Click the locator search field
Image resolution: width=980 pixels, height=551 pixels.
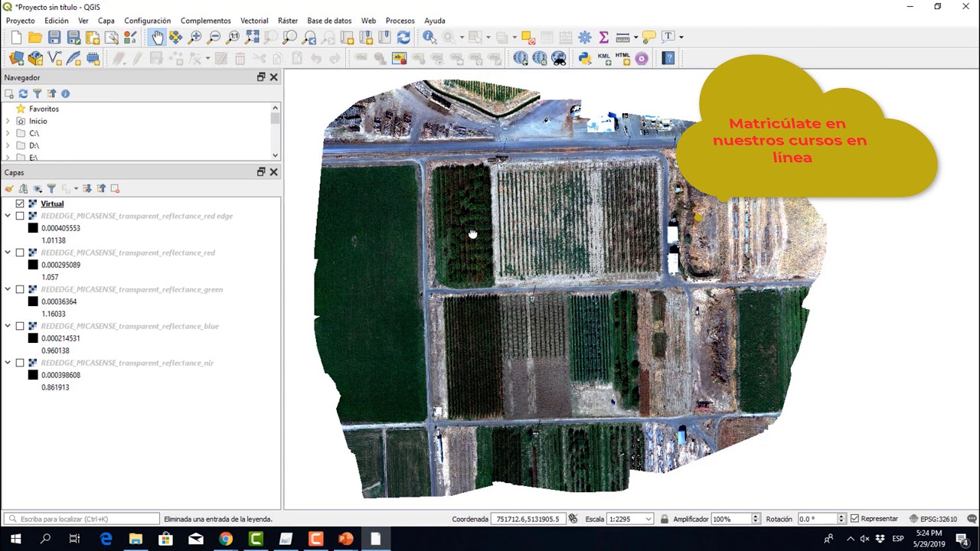82,519
